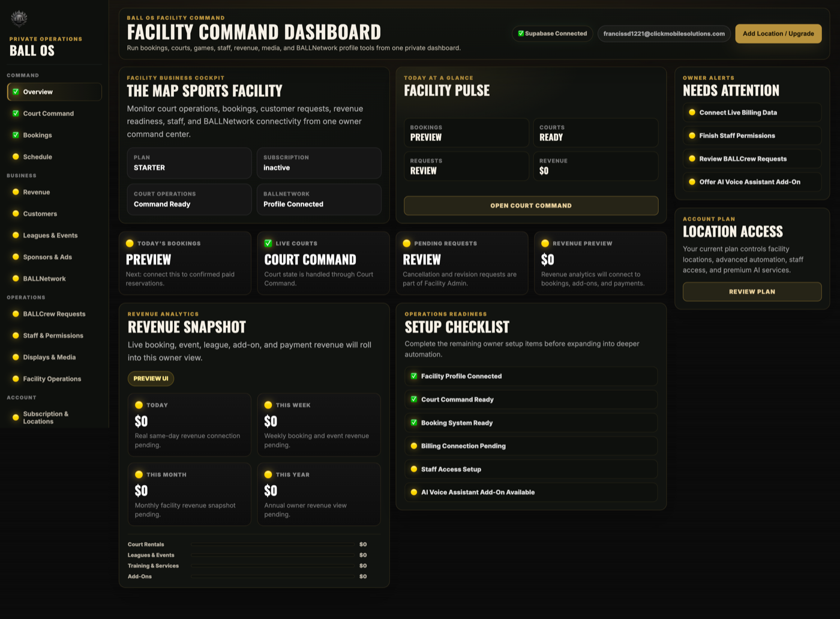Click the yellow dot beside Staff & Permissions
The height and width of the screenshot is (619, 840).
point(16,336)
